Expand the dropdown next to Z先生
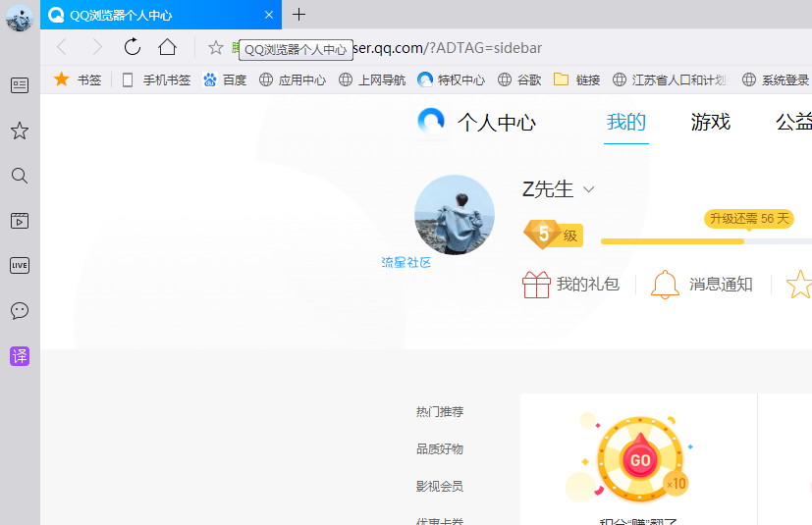The height and width of the screenshot is (525, 812). (x=588, y=189)
